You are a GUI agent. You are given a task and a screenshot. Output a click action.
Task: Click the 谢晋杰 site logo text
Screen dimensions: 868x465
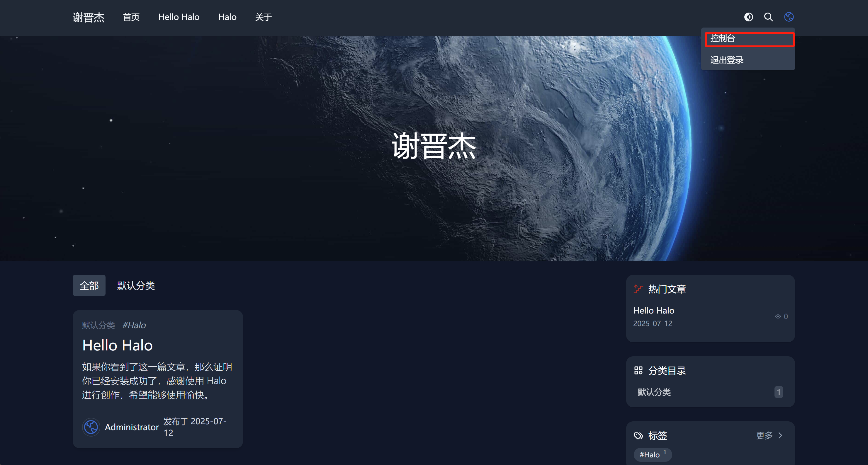(88, 17)
